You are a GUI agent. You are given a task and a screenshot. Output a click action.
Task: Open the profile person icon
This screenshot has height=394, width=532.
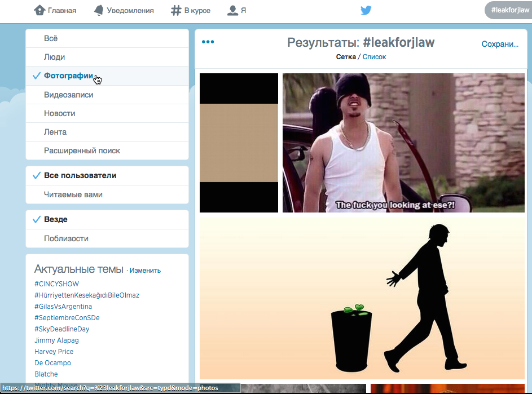232,10
